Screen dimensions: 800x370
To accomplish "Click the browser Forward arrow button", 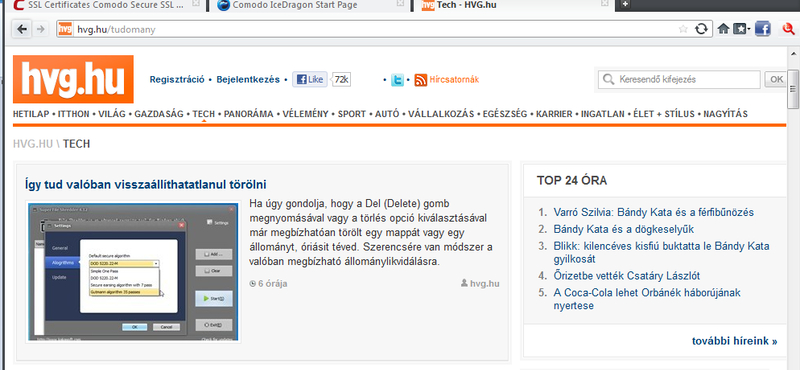I will click(40, 30).
